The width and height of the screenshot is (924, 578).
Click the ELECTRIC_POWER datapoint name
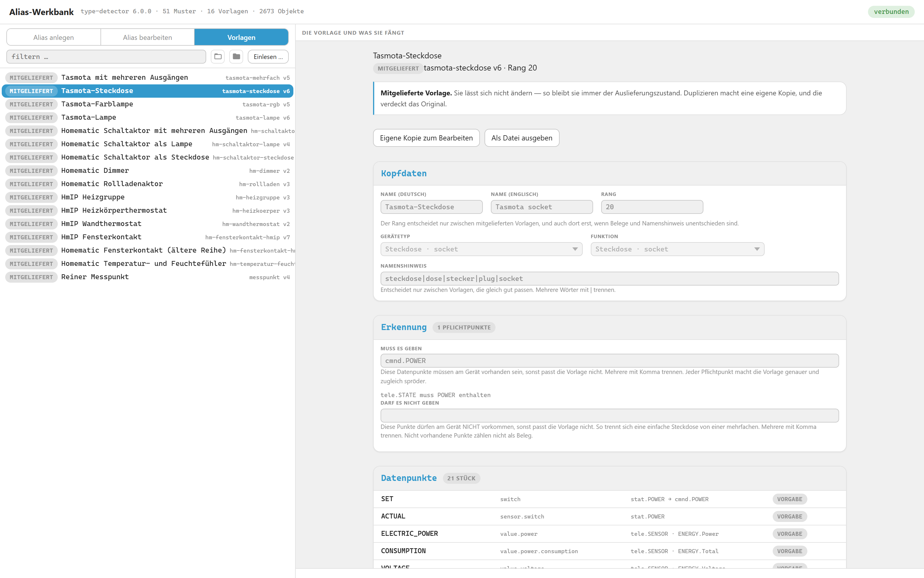409,534
